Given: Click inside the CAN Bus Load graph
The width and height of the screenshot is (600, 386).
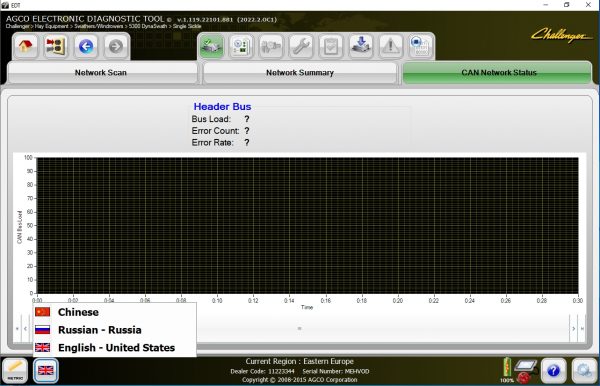Looking at the screenshot, I should [308, 226].
